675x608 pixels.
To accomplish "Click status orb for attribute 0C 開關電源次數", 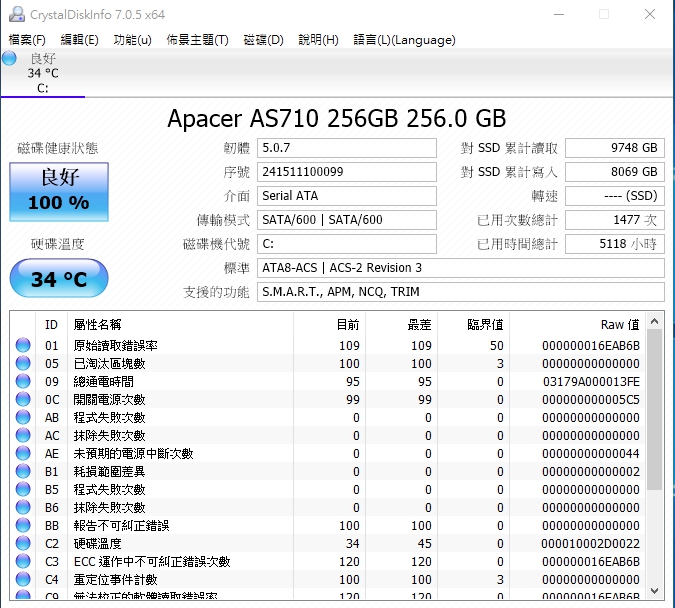I will 23,400.
